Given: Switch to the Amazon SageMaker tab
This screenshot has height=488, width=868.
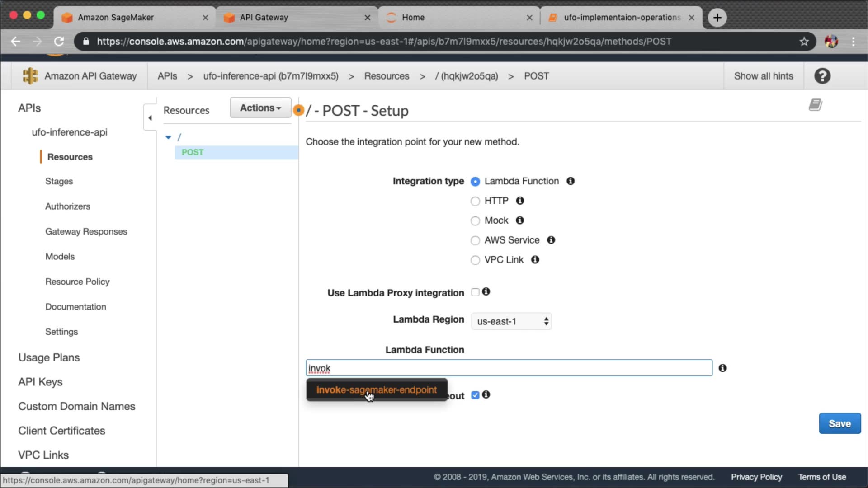Looking at the screenshot, I should (116, 17).
